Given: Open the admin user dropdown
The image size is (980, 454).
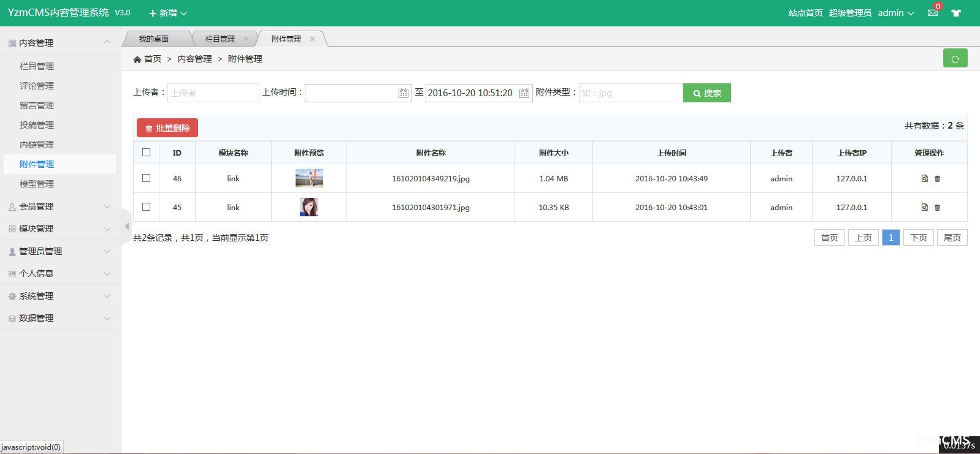Looking at the screenshot, I should 895,13.
